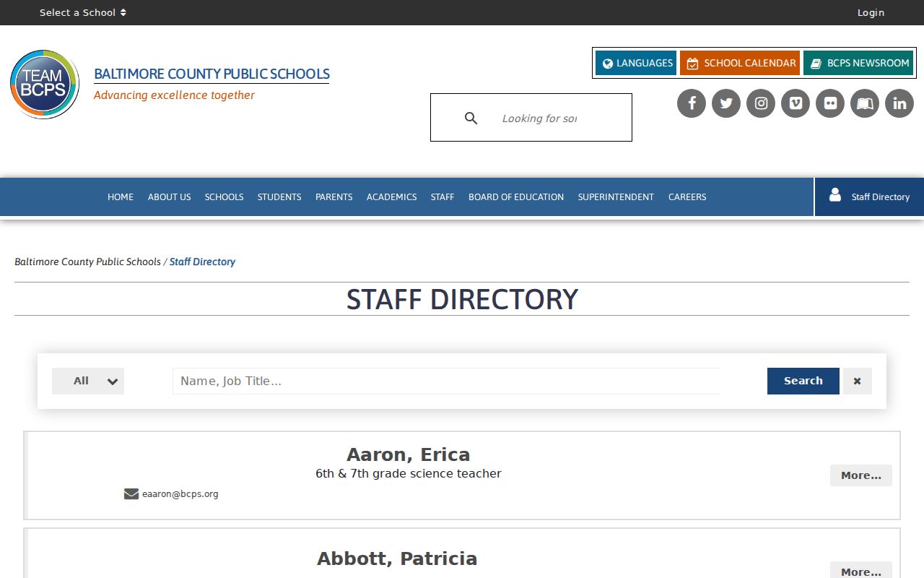Viewport: 924px width, 578px height.
Task: Click the name Abbott, Patricia
Action: pos(397,558)
